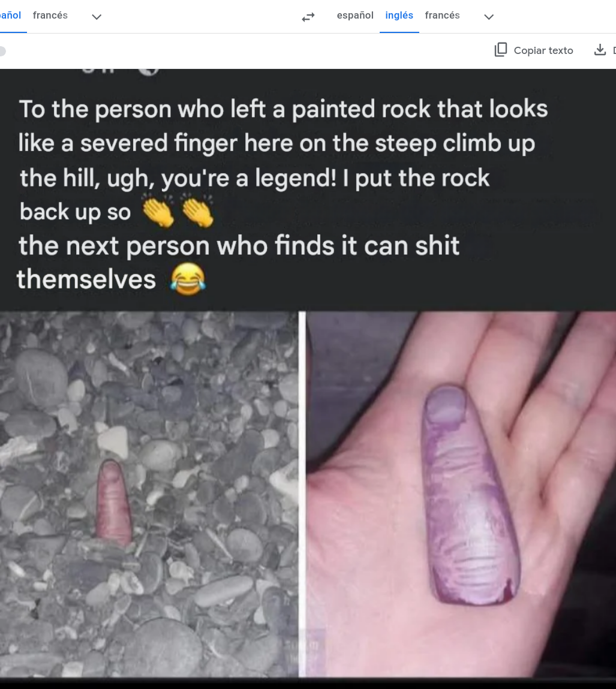Click the copy icon beside Copiar texto

[x=500, y=50]
